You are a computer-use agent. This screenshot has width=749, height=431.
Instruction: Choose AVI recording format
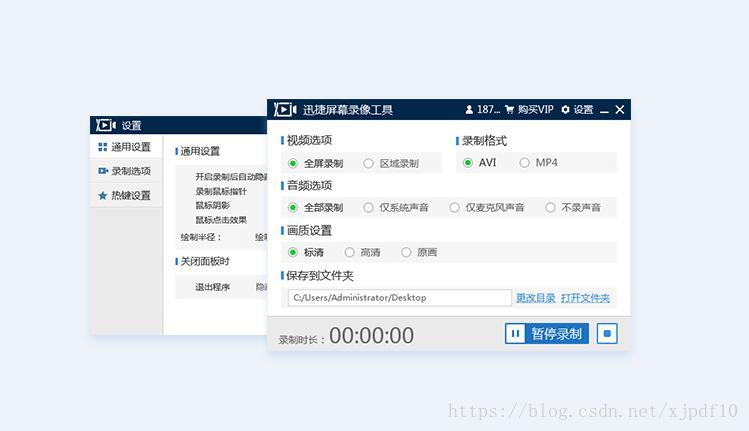tap(480, 162)
